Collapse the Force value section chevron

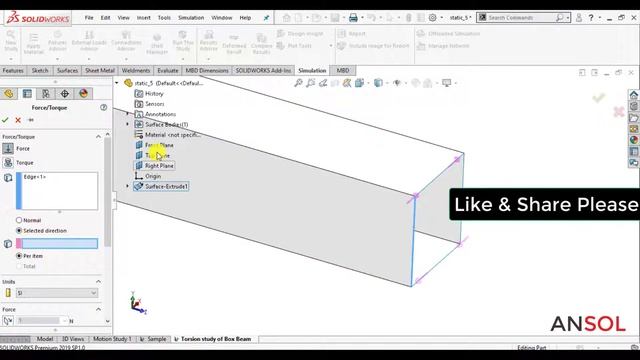[98, 309]
